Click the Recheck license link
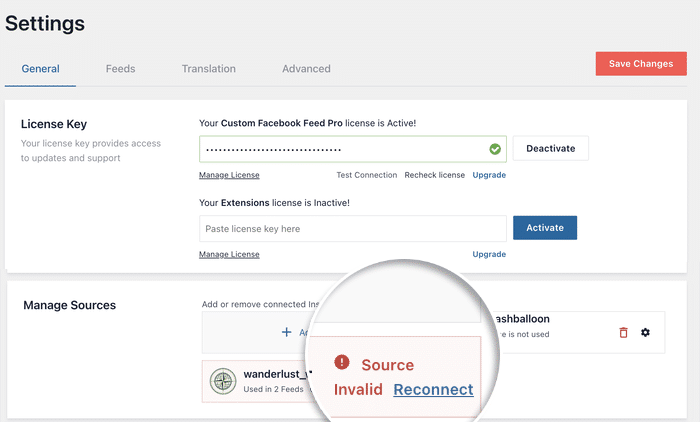The image size is (700, 422). click(434, 175)
